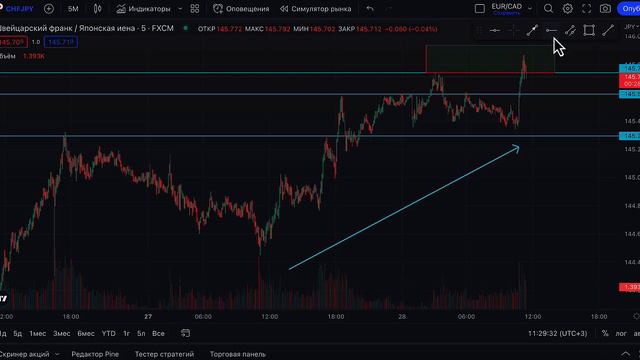Screen dimensions: 640x360
Task: Expand the indicators favorites dropdown arrow
Action: tap(180, 9)
